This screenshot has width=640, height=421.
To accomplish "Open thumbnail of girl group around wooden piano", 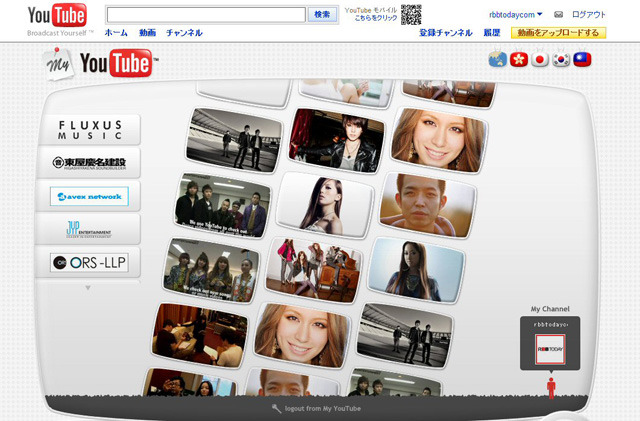I will pyautogui.click(x=313, y=270).
